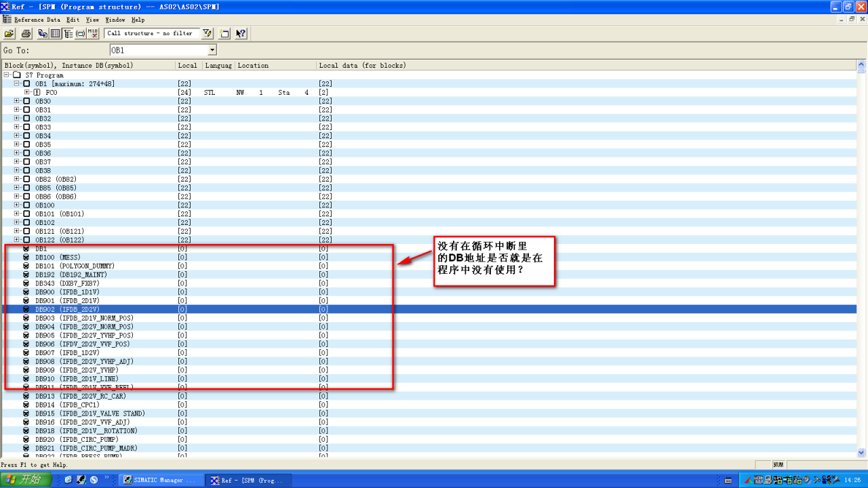Show Addresses without symbols icon
868x488 pixels.
tap(94, 33)
